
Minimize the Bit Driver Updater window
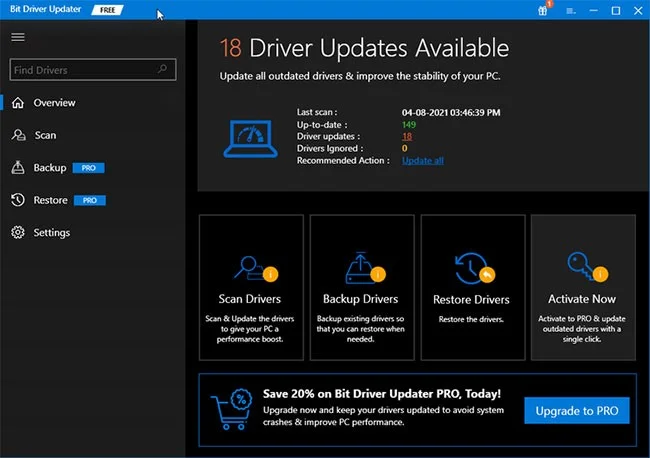[x=594, y=10]
